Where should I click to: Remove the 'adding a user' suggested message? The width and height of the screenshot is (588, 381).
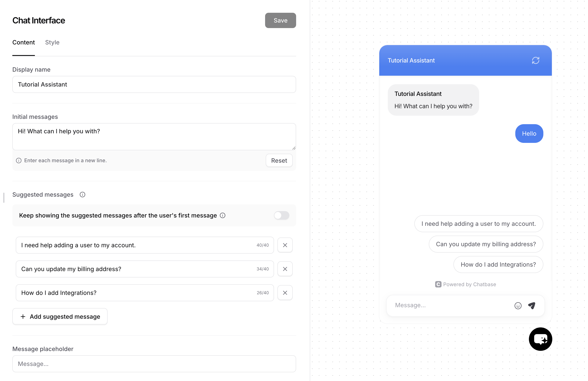[285, 245]
